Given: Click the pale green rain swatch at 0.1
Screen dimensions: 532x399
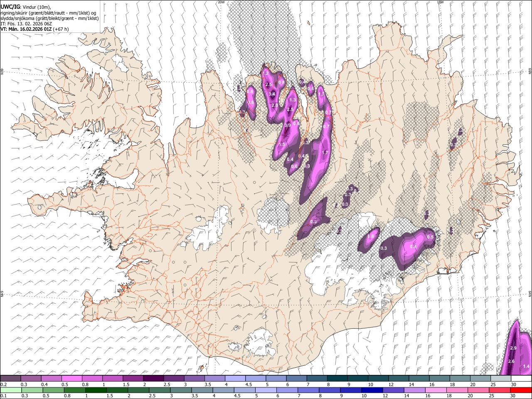Looking at the screenshot, I should point(11,390).
